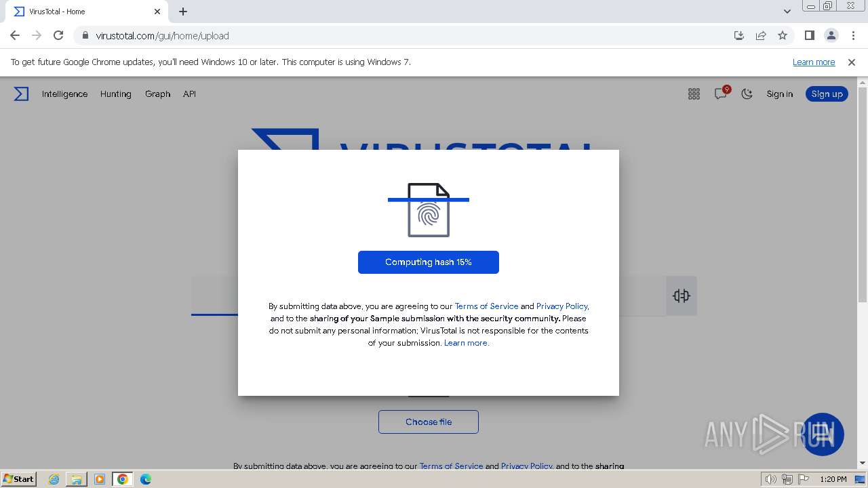Viewport: 868px width, 488px height.
Task: Open the API menu item
Action: 189,94
